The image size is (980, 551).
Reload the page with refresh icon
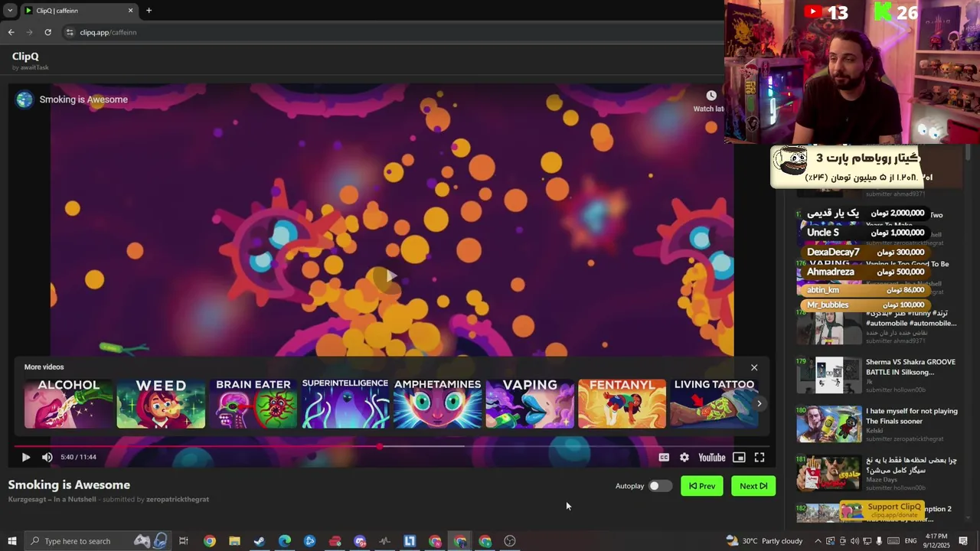pos(47,32)
